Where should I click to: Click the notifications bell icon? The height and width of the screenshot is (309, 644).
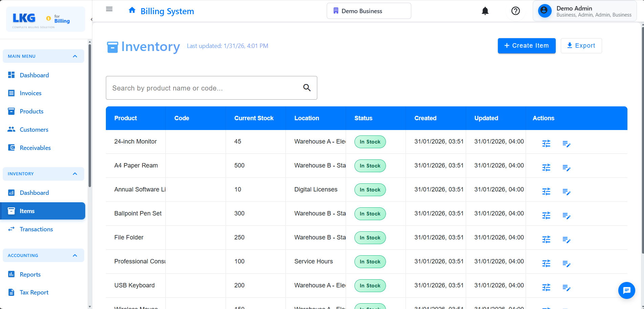click(485, 11)
